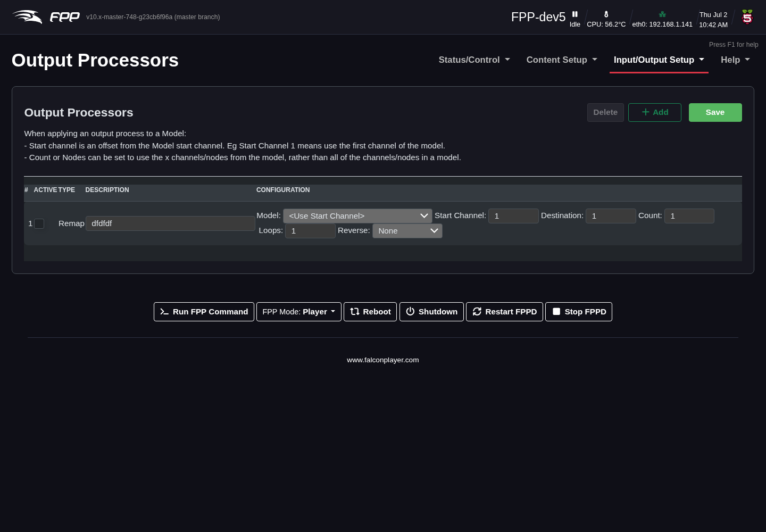Click the Falcon bird logo icon
Viewport: 766px width, 532px height.
click(x=27, y=17)
